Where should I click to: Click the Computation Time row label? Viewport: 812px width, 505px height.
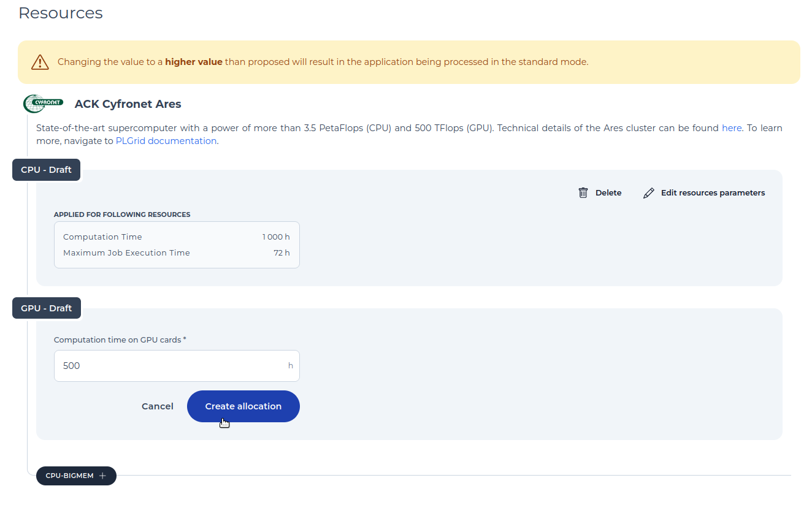[x=102, y=237]
